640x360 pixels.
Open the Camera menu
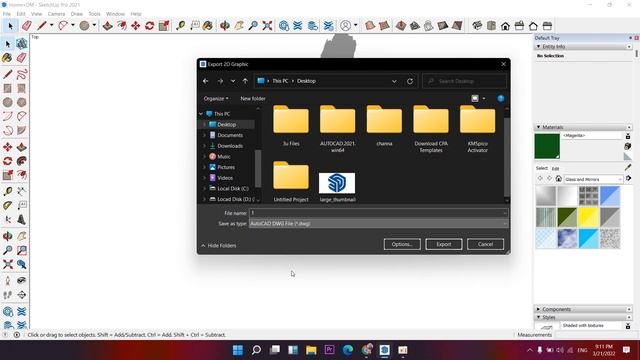tap(56, 14)
